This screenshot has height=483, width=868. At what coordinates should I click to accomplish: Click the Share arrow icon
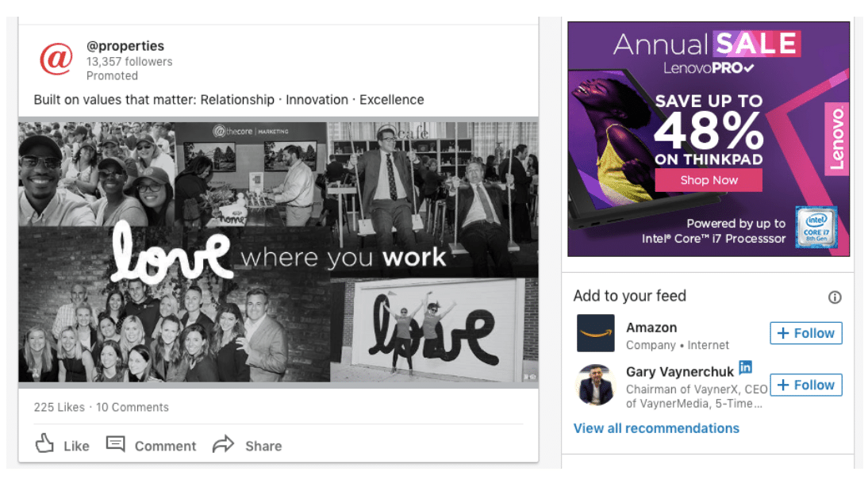pos(223,444)
